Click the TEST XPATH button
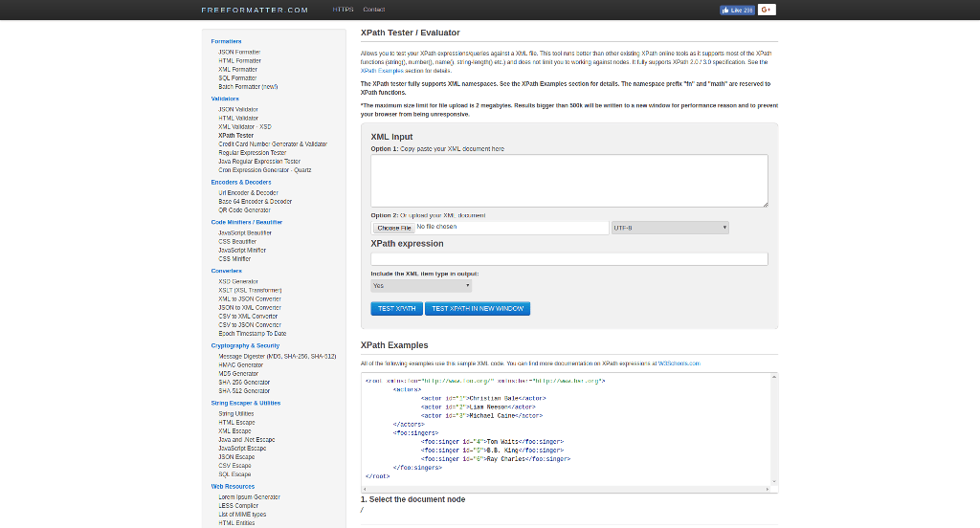980x528 pixels. coord(396,309)
